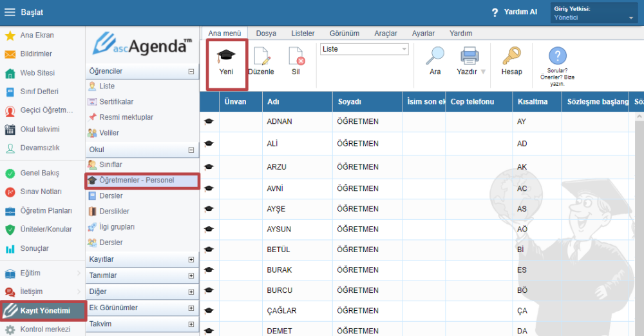The width and height of the screenshot is (644, 336).
Task: Select Kayıt Yönetimi in sidebar
Action: click(43, 310)
